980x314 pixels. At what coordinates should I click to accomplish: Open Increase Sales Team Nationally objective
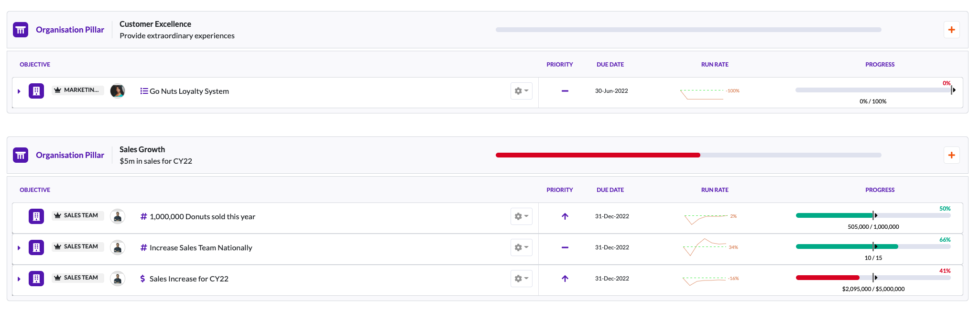point(201,248)
